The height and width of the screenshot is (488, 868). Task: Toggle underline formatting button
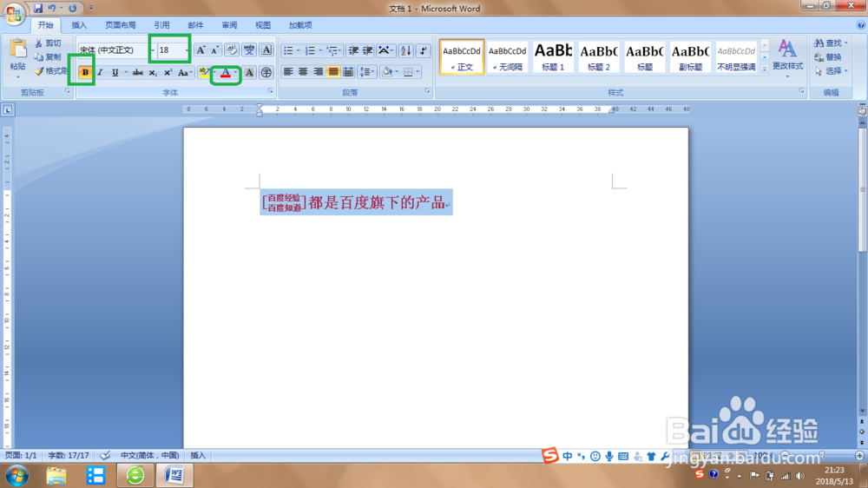coord(115,72)
